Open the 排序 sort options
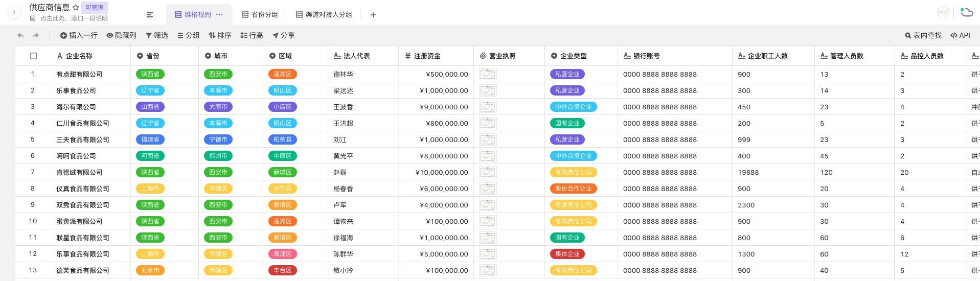 [220, 35]
